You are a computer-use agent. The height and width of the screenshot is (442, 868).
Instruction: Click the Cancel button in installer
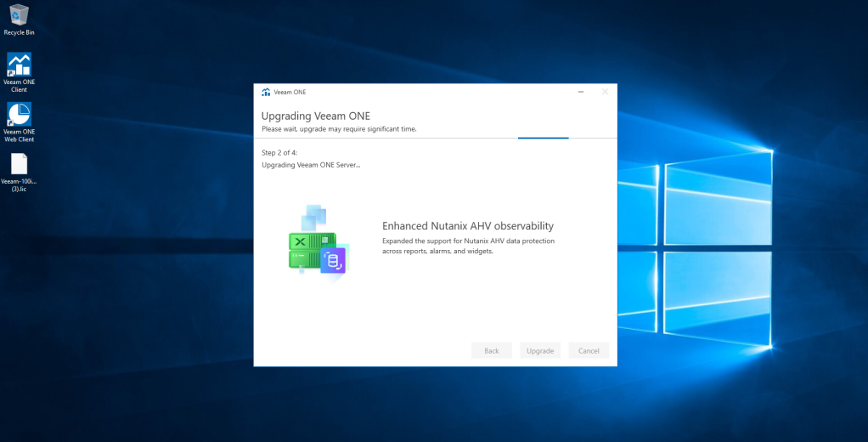click(589, 350)
